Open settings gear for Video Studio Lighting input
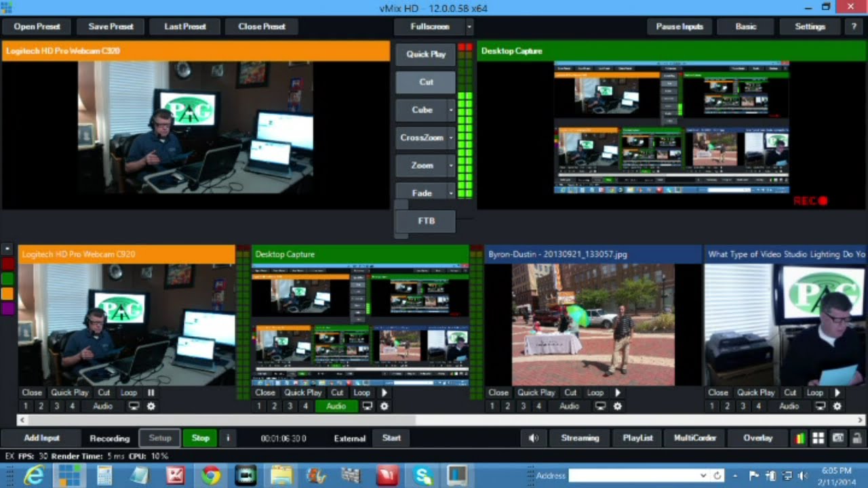868x488 pixels. 837,406
